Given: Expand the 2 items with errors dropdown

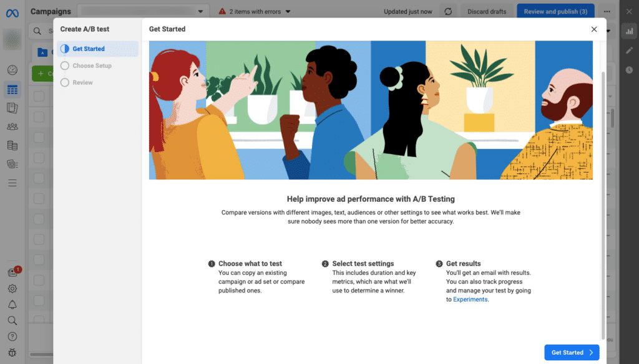Looking at the screenshot, I should [288, 11].
